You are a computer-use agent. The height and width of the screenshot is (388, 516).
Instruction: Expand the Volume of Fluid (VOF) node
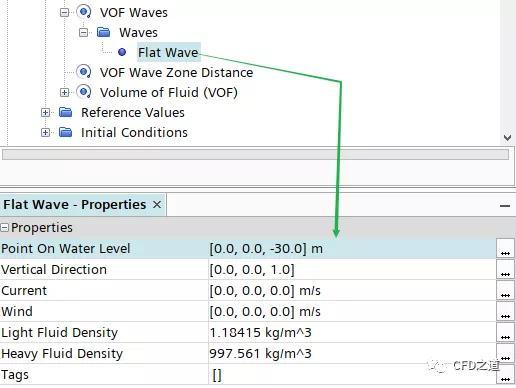(64, 93)
